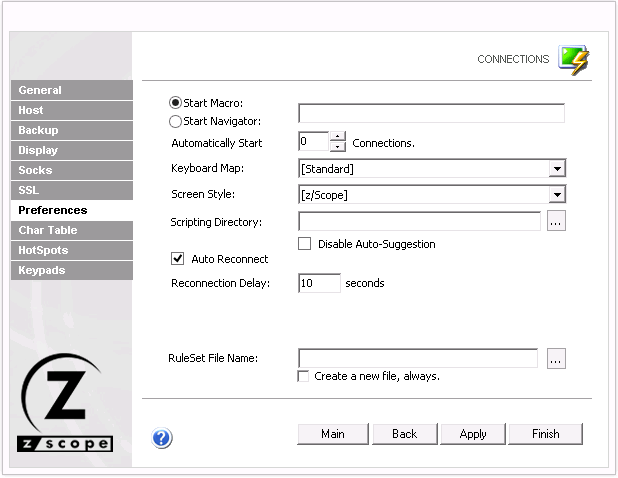Browse for the Scripting Directory
This screenshot has height=478, width=618.
556,221
